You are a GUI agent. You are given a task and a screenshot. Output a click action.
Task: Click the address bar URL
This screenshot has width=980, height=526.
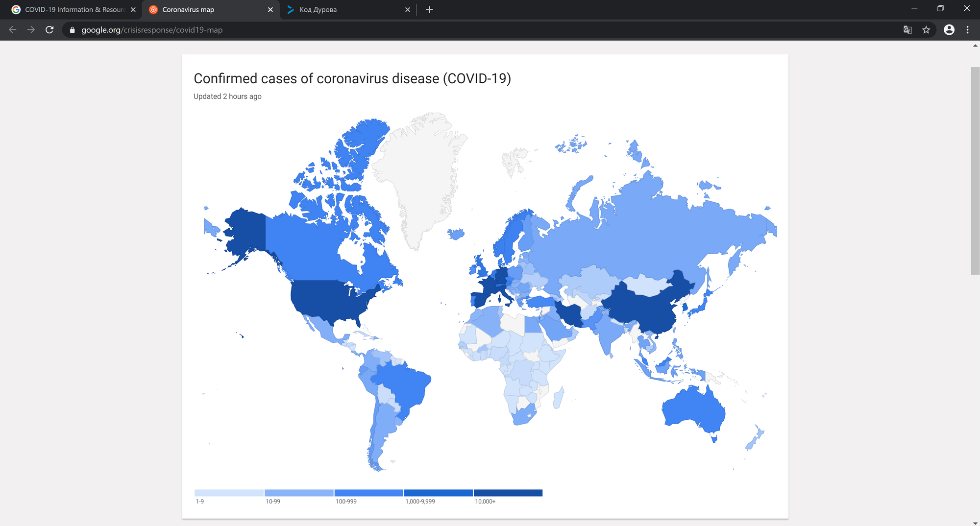click(x=152, y=30)
